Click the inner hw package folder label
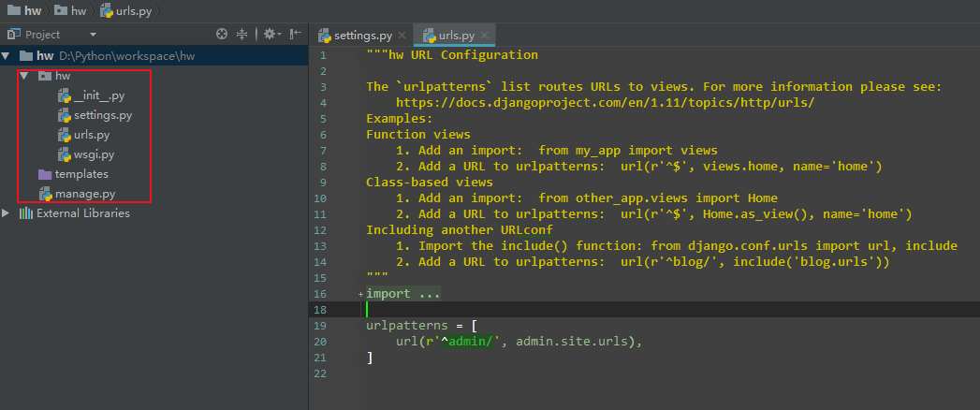The width and height of the screenshot is (980, 410). point(63,76)
